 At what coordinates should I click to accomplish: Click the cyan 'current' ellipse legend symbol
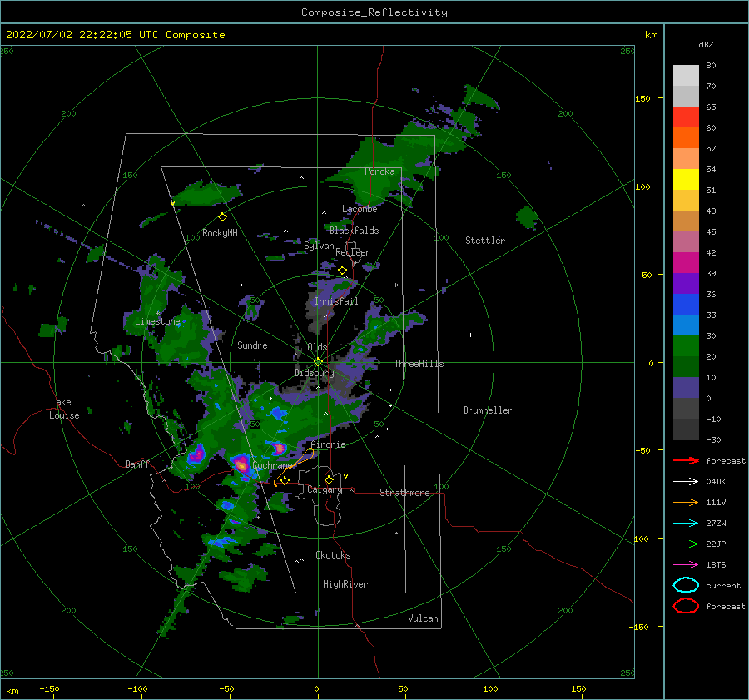[x=686, y=585]
